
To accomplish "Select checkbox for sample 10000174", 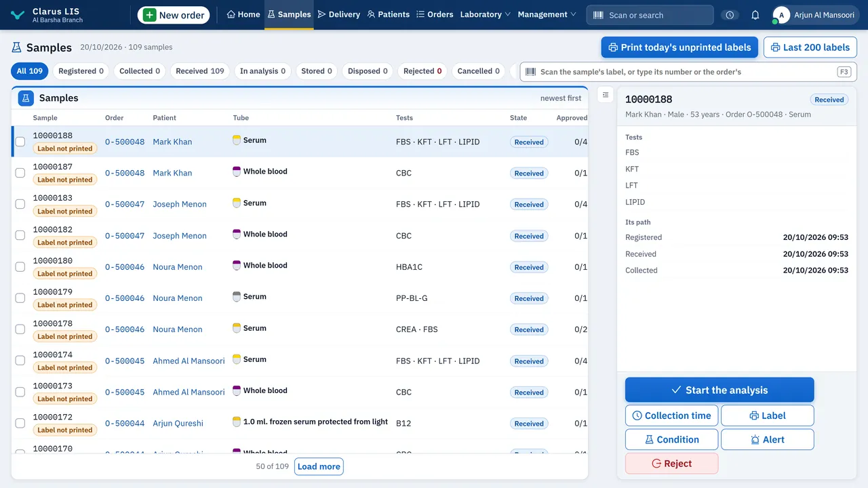I will click(20, 361).
